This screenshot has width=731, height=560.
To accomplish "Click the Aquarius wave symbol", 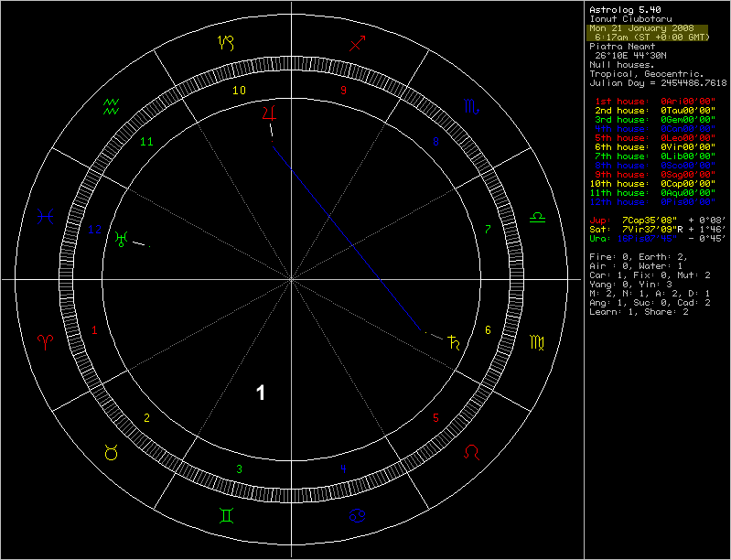I will pyautogui.click(x=111, y=104).
